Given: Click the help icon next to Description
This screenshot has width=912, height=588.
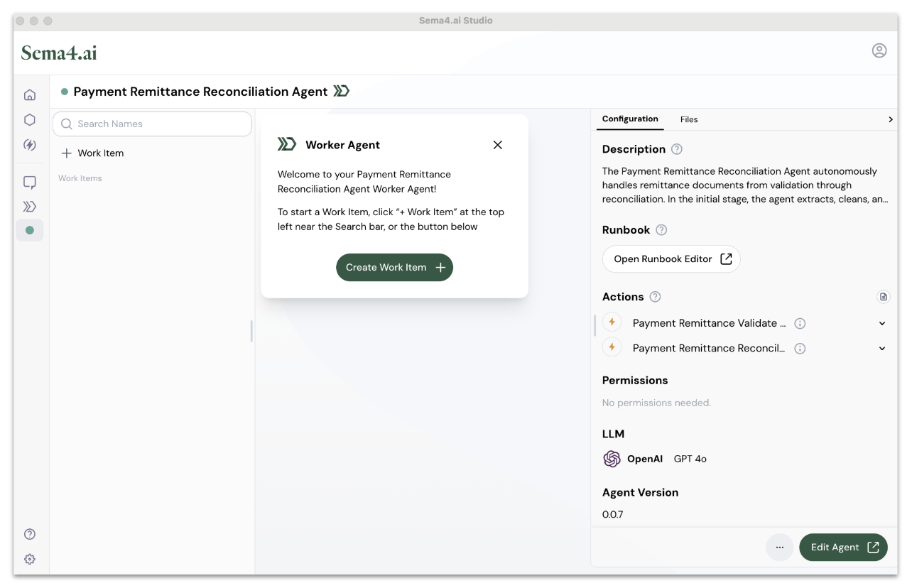Looking at the screenshot, I should pyautogui.click(x=677, y=149).
